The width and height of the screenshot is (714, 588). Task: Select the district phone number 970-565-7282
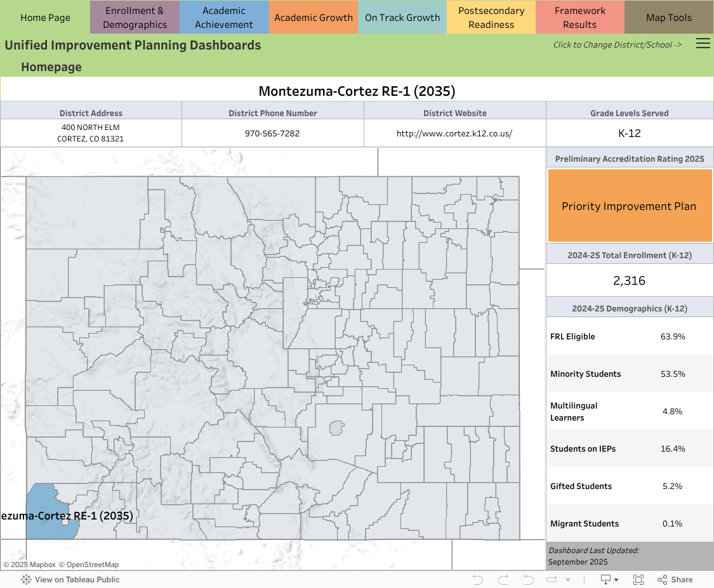pos(272,133)
